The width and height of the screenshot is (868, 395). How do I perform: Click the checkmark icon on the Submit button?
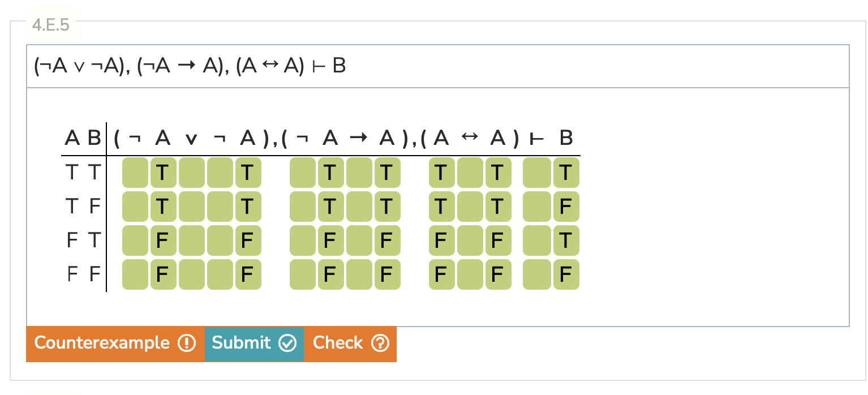288,344
